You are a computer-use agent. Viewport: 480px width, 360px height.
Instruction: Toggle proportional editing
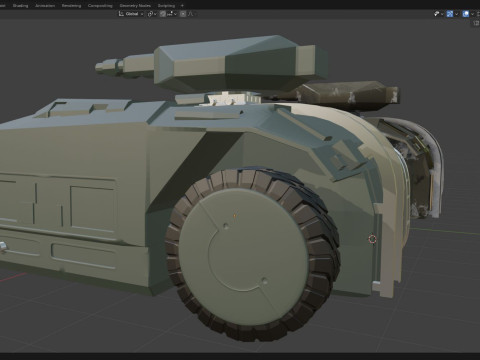coord(183,14)
